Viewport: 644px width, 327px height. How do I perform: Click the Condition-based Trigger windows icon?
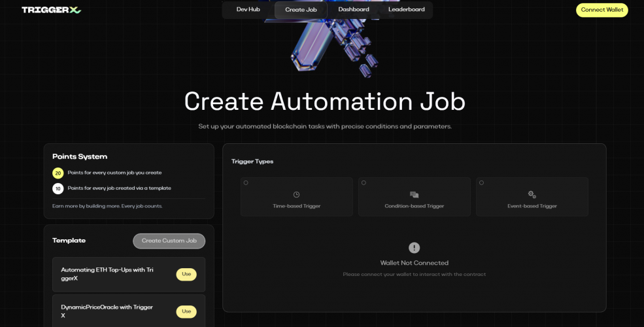click(414, 194)
